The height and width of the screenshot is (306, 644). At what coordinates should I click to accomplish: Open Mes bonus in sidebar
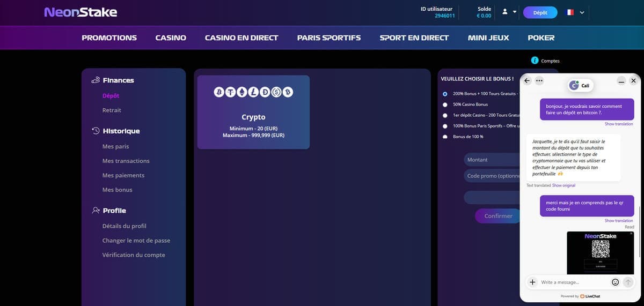(117, 190)
